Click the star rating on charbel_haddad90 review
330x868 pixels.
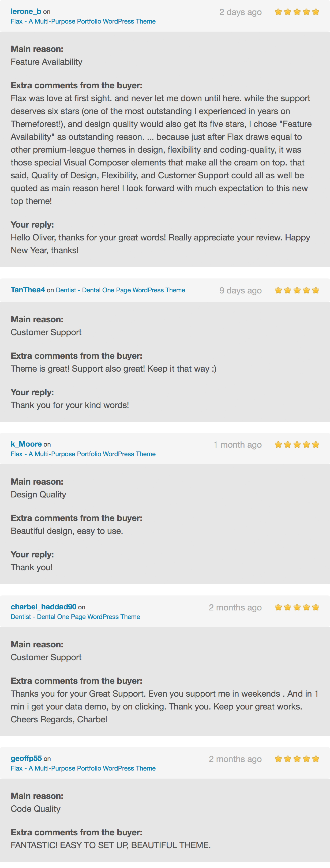click(x=297, y=607)
